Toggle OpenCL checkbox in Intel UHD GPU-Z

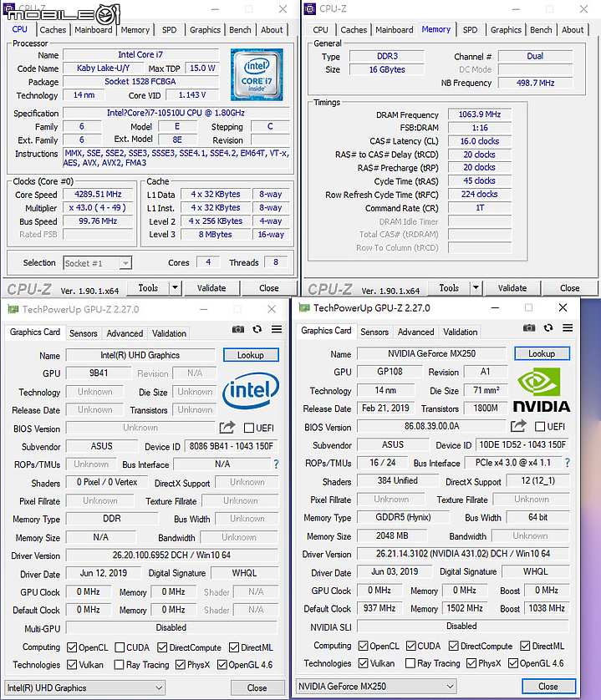click(x=72, y=647)
